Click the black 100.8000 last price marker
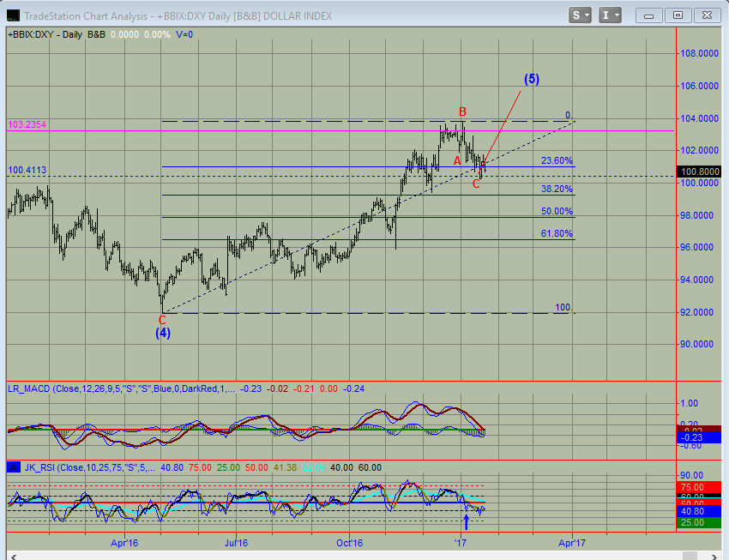 699,172
